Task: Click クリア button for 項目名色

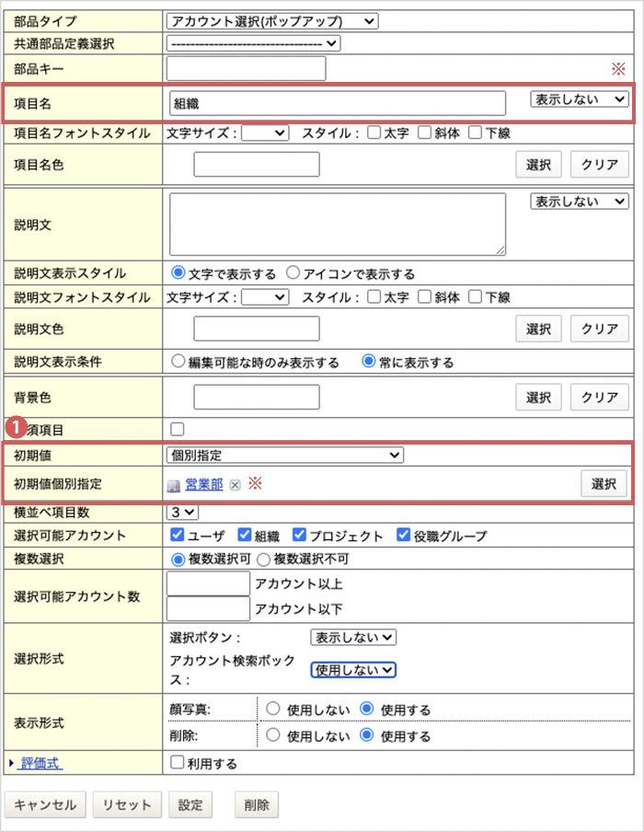Action: point(600,165)
